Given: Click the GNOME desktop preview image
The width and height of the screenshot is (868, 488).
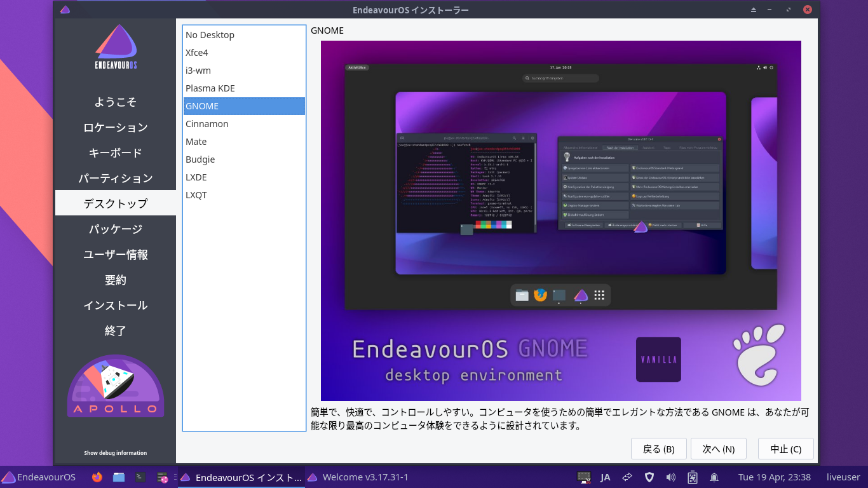Looking at the screenshot, I should [560, 220].
